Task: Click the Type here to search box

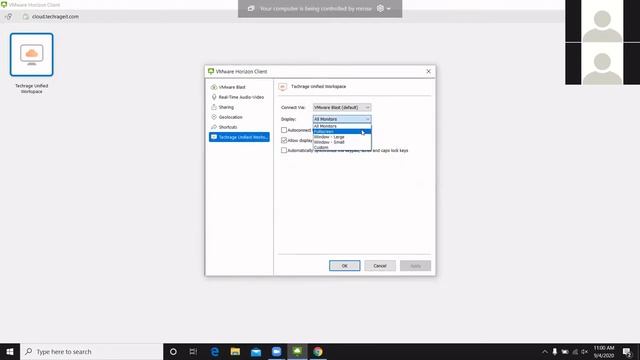Action: coord(92,351)
